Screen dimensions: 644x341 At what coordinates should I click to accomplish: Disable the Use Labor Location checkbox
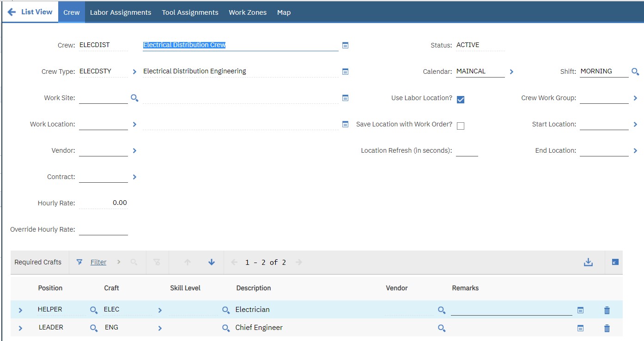(x=460, y=99)
